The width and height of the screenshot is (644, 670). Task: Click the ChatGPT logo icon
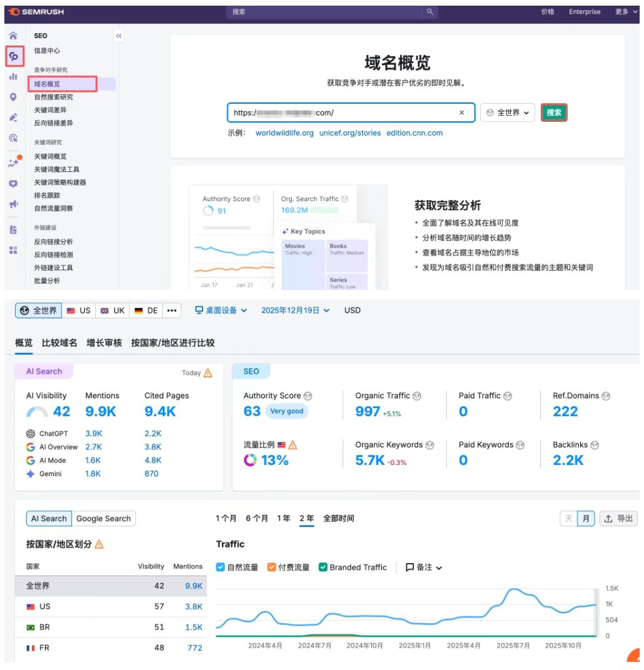click(31, 434)
